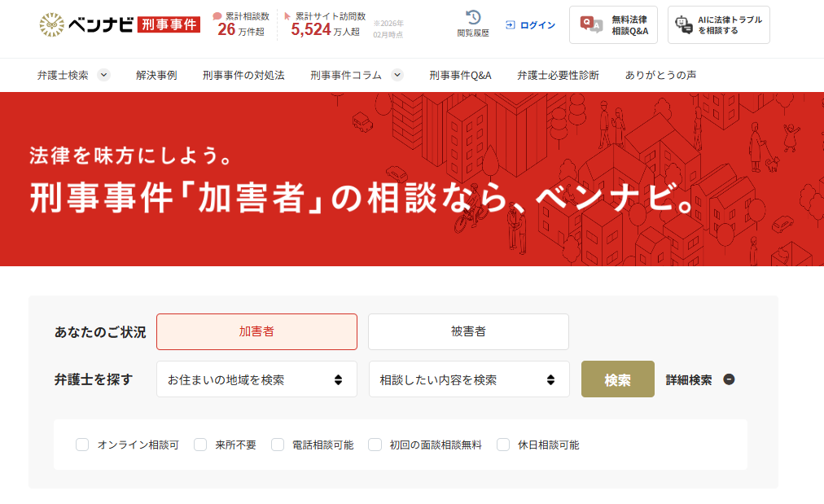Open the ありがとうの声 menu item
Image resolution: width=824 pixels, height=504 pixels.
click(660, 75)
